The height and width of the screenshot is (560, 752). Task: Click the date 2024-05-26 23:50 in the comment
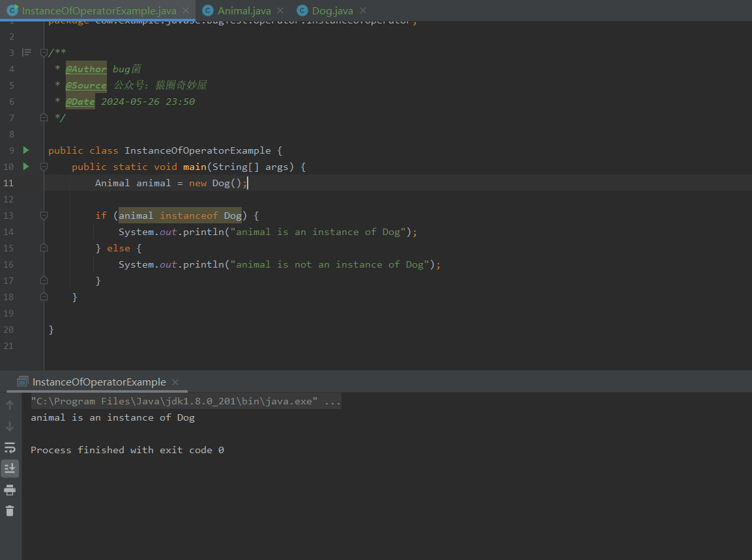(148, 102)
